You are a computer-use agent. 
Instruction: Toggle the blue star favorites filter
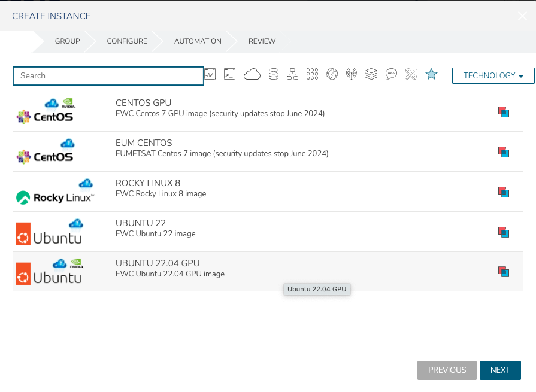pyautogui.click(x=431, y=74)
